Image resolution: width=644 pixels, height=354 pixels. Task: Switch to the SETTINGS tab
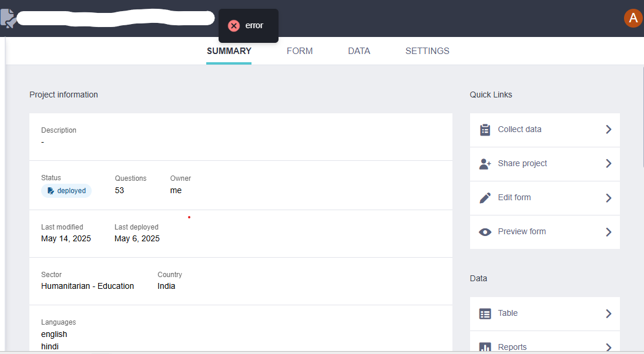(x=427, y=51)
